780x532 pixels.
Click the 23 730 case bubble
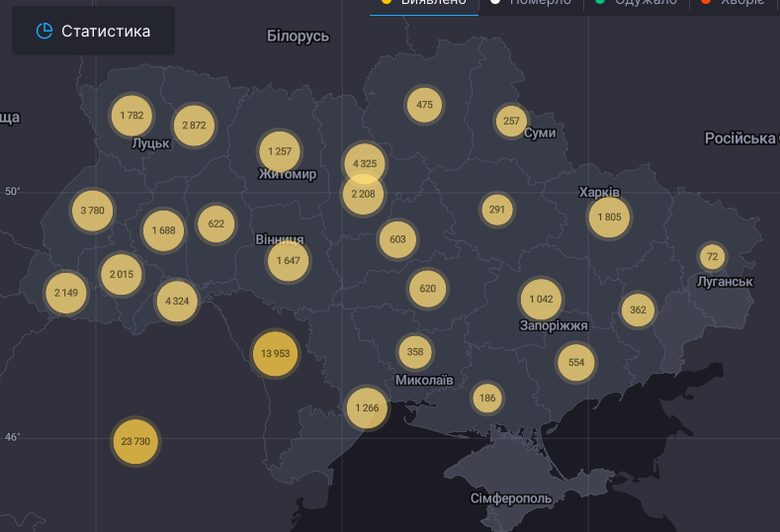135,441
